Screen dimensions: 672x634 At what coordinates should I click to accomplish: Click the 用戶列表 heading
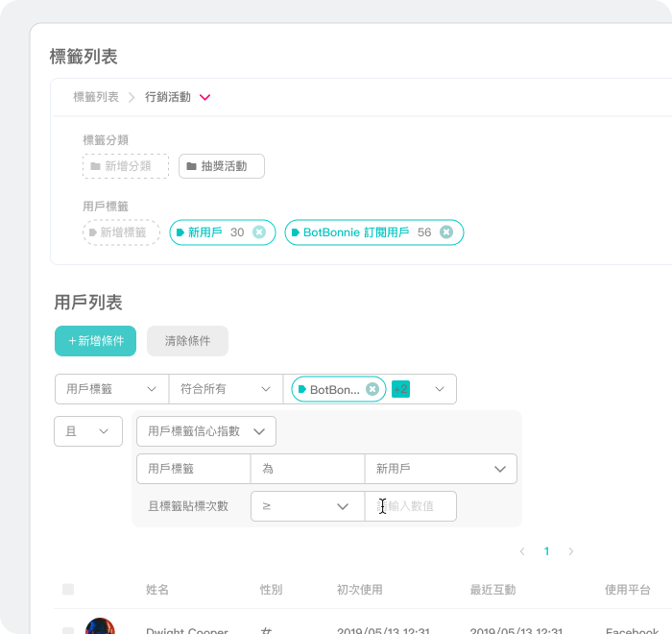point(88,303)
